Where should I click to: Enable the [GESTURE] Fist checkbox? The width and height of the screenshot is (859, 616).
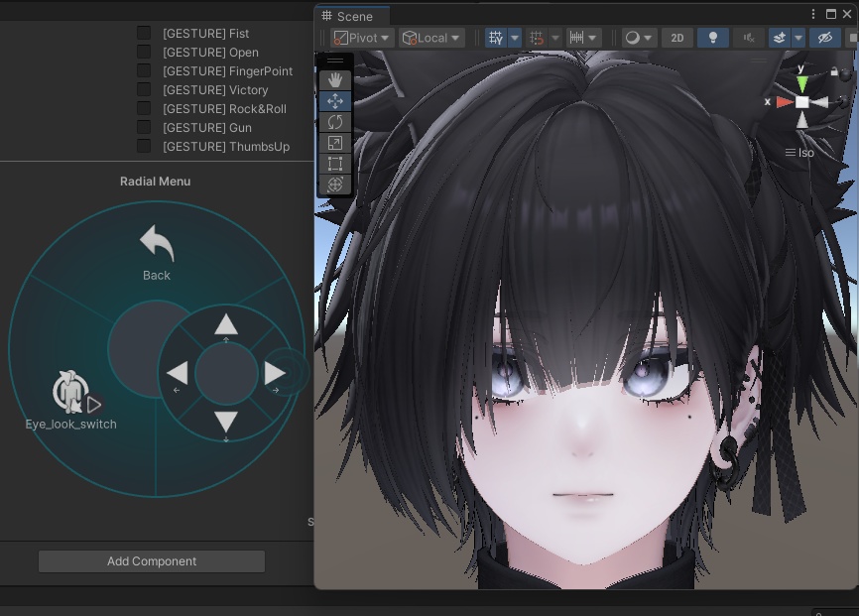142,33
